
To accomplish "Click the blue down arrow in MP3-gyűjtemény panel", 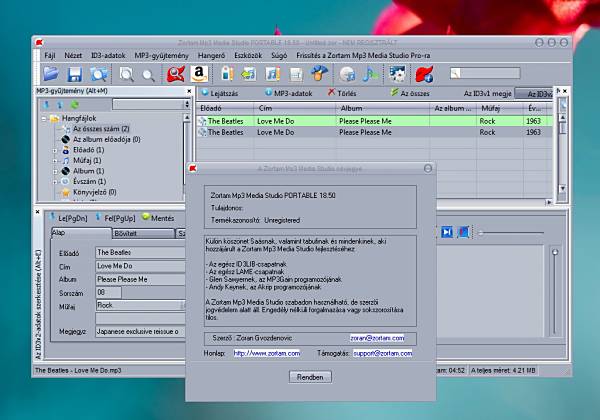I will click(x=46, y=104).
